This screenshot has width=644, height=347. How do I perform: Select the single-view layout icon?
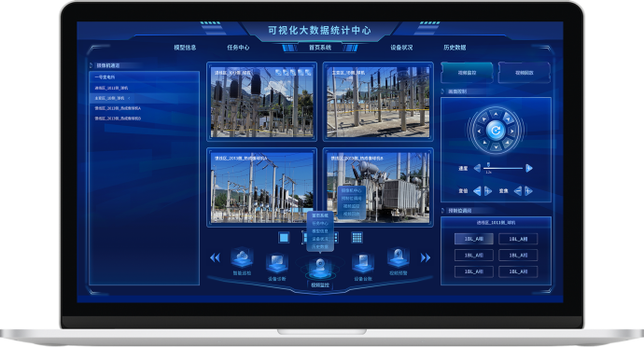(x=284, y=237)
